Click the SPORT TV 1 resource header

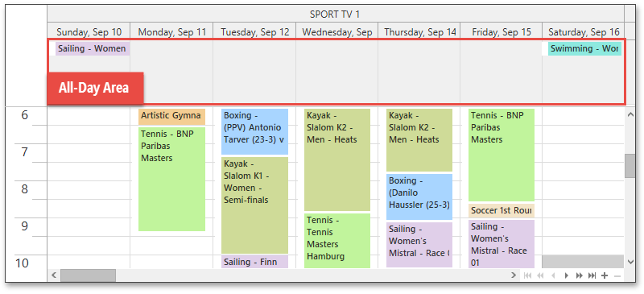335,14
